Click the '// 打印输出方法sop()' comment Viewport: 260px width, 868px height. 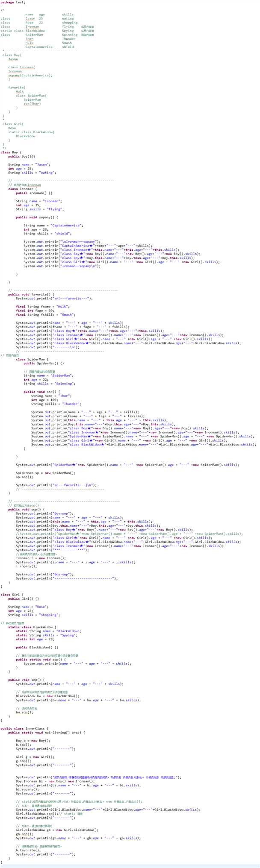(x=24, y=505)
